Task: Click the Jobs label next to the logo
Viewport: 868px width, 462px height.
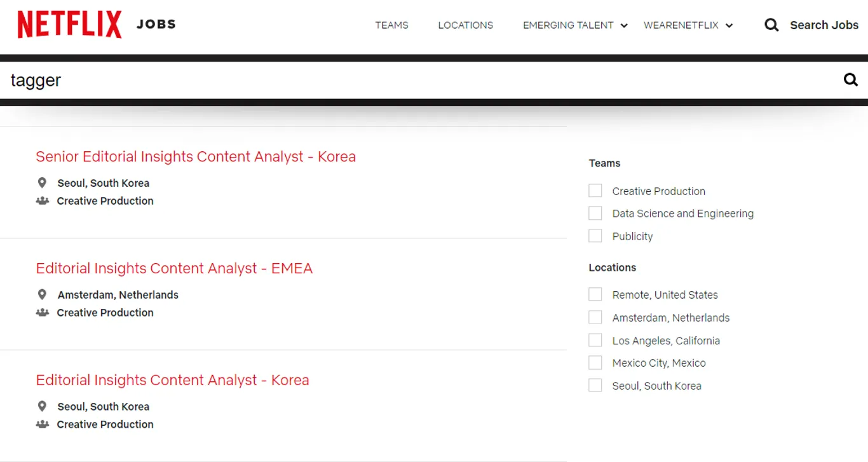Action: pyautogui.click(x=156, y=25)
